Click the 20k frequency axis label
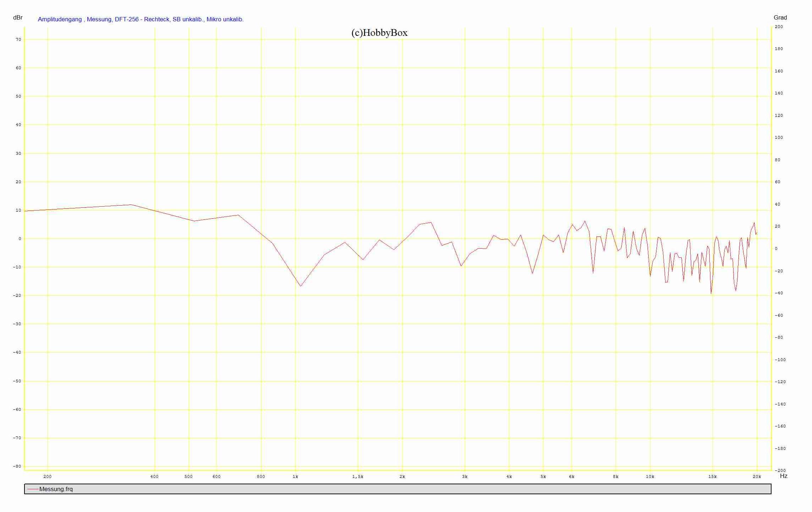 [757, 476]
